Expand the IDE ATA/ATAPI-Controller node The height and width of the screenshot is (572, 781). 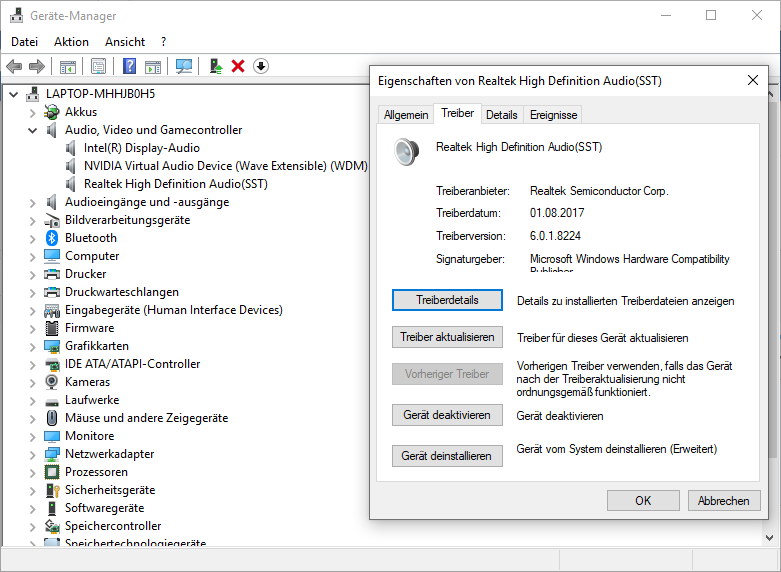coord(32,365)
